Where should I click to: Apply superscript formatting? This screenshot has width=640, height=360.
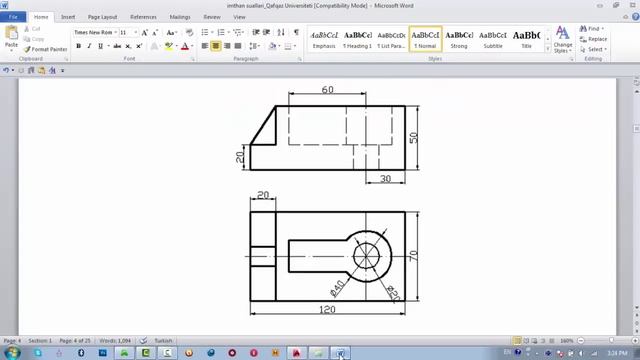point(139,46)
